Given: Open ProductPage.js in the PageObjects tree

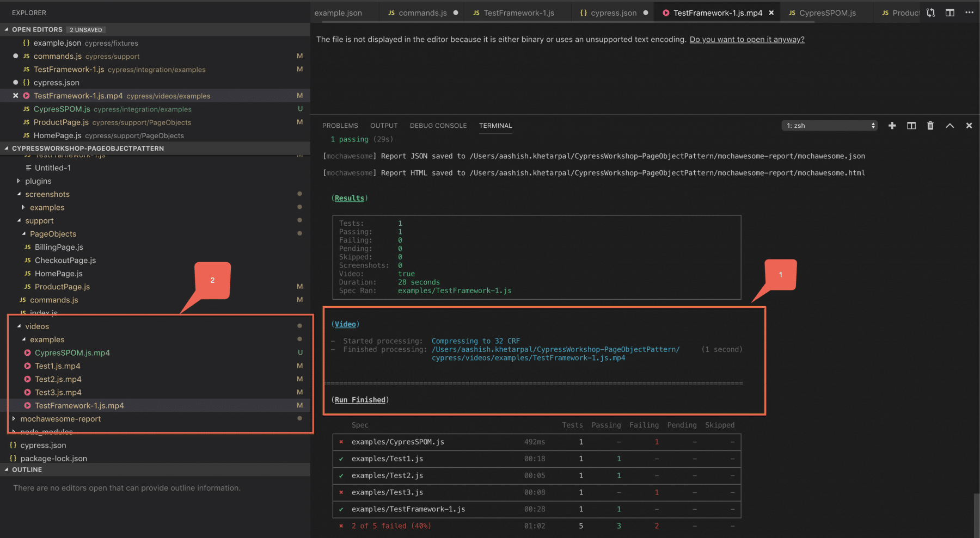Looking at the screenshot, I should point(62,287).
